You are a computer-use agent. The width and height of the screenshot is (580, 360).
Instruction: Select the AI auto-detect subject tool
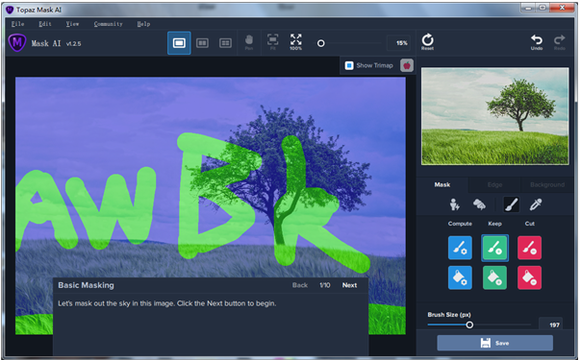pyautogui.click(x=454, y=204)
